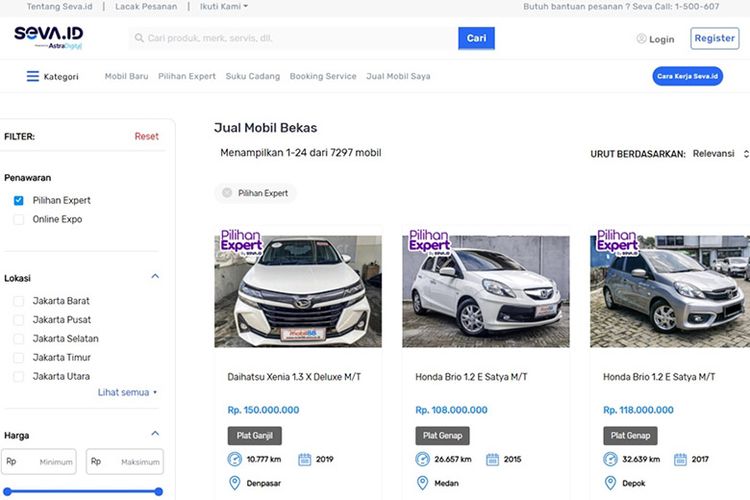This screenshot has height=500, width=750.
Task: Click the user profile icon beside Login
Action: point(641,39)
